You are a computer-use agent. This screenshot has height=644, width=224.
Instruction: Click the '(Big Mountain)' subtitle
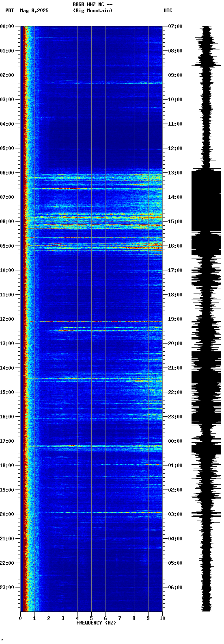point(93,11)
